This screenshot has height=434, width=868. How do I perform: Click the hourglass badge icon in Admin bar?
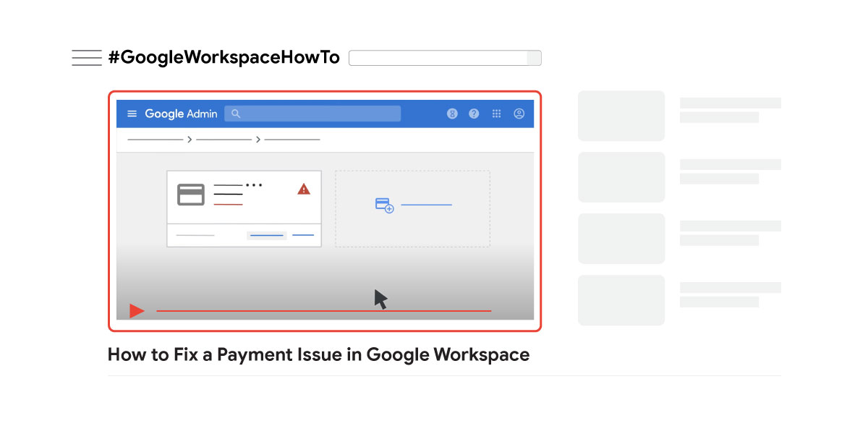point(452,114)
